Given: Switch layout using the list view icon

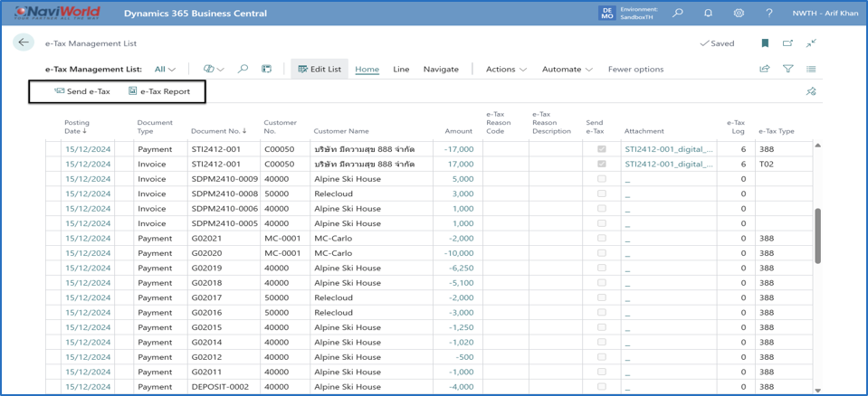Looking at the screenshot, I should click(x=811, y=69).
